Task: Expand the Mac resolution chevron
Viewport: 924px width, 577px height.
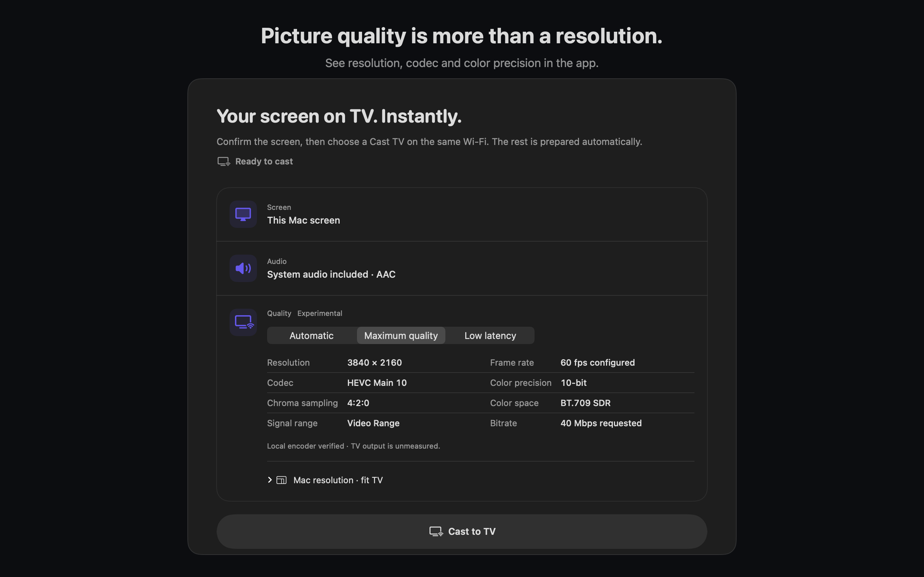Action: click(x=270, y=480)
